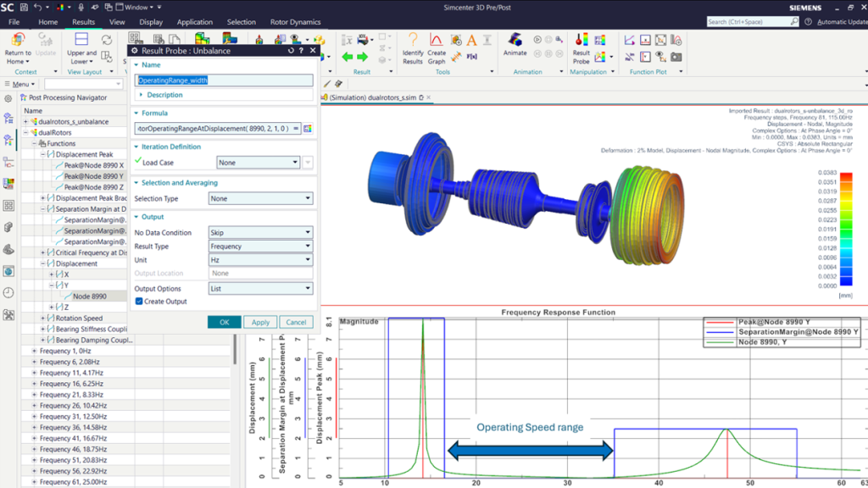This screenshot has height=488, width=868.
Task: Toggle the Displacement Y subgroup checkbox
Action: 60,286
